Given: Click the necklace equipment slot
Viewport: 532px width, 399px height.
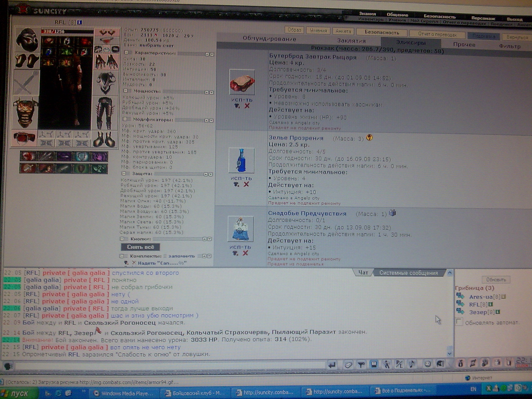Looking at the screenshot, I should click(107, 41).
